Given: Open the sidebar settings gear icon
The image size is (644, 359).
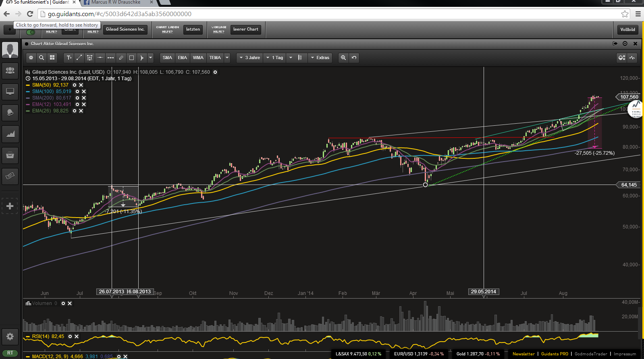Looking at the screenshot, I should [10, 336].
